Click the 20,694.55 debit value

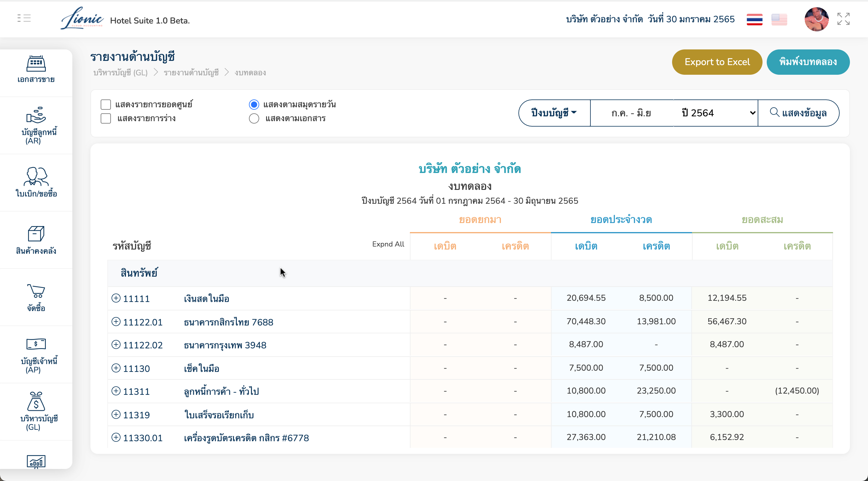(x=586, y=298)
